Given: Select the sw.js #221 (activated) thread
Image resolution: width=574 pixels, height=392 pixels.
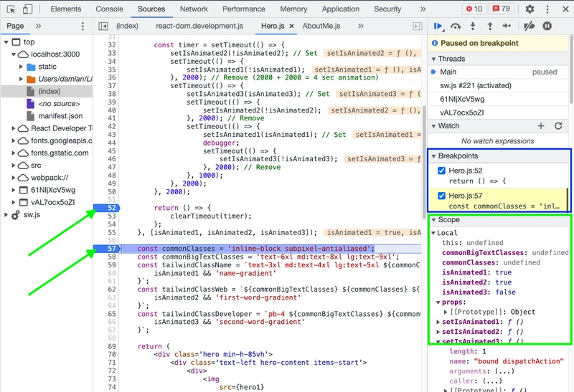Looking at the screenshot, I should (476, 85).
